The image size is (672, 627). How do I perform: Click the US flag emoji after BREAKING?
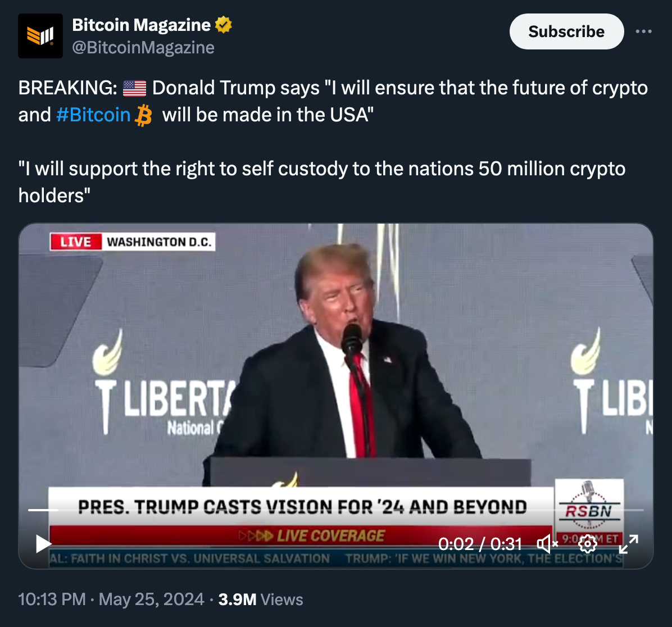(x=135, y=88)
